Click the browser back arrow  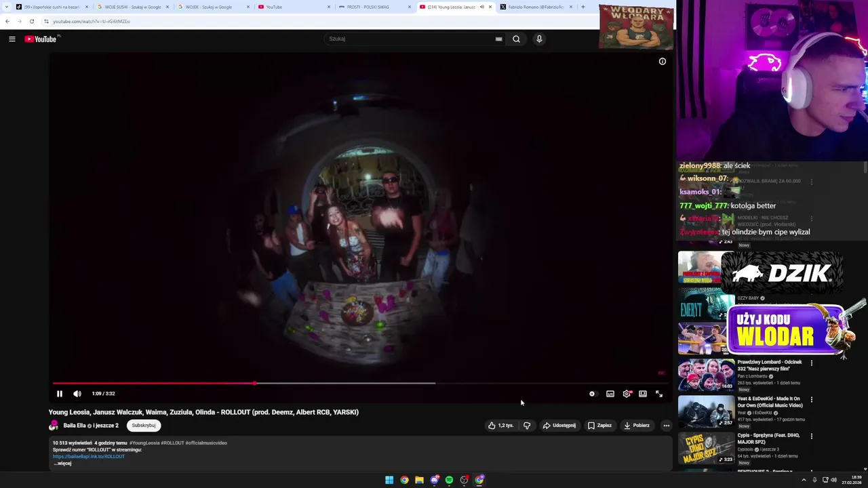click(x=7, y=21)
